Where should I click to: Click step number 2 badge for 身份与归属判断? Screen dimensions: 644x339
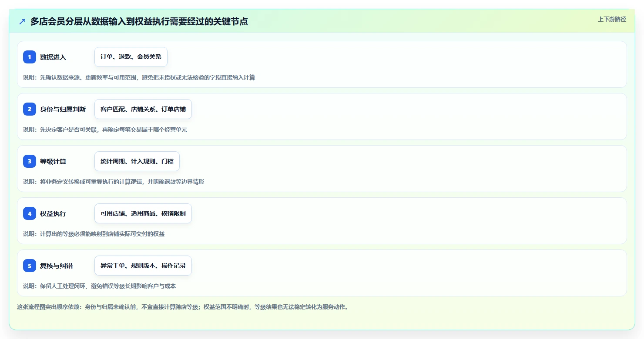coord(30,109)
